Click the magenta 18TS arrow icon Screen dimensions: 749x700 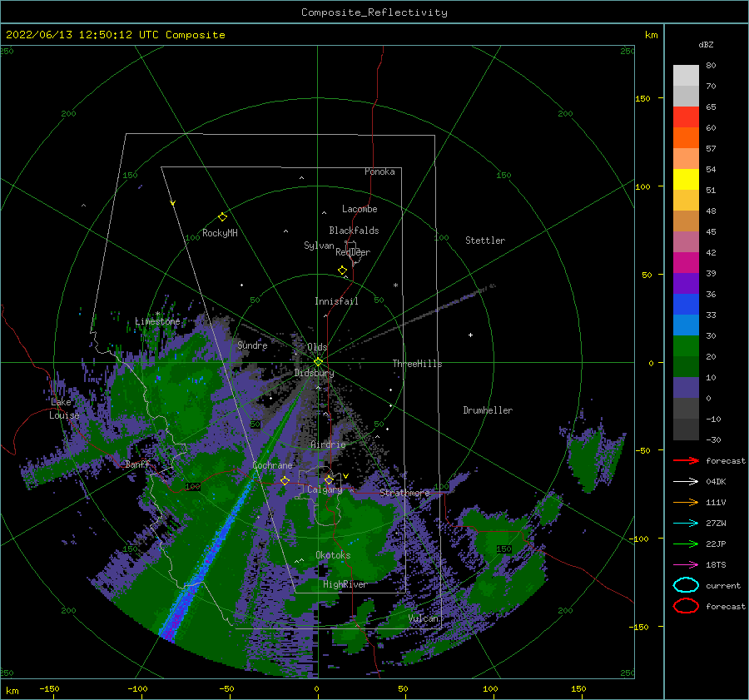[686, 565]
